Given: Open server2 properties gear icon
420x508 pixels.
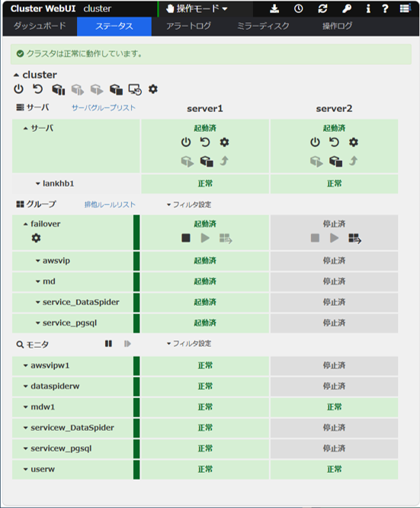Looking at the screenshot, I should click(353, 142).
